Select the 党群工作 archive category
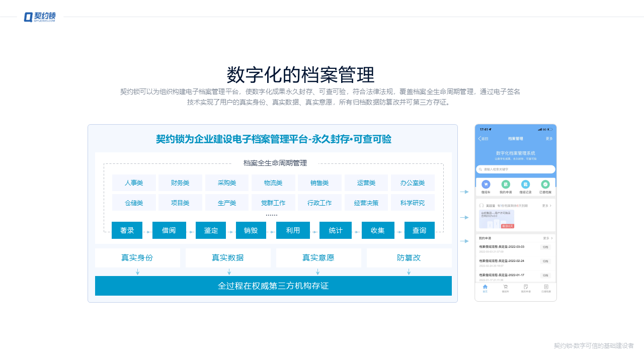This screenshot has height=362, width=644. tap(273, 203)
